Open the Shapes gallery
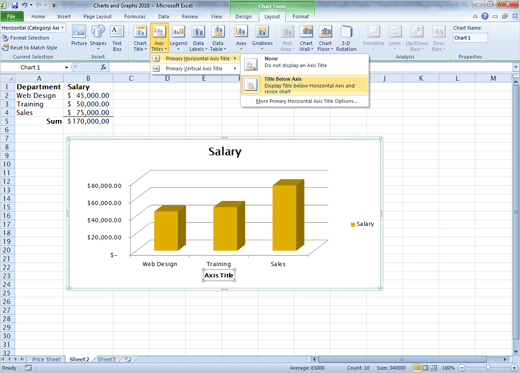 click(x=98, y=37)
